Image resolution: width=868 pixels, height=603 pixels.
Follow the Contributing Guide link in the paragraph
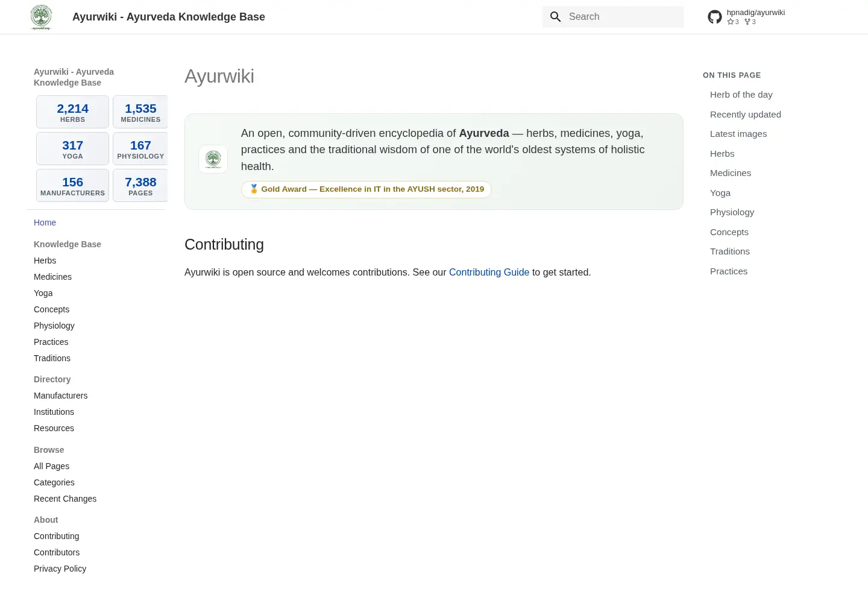[x=489, y=273]
